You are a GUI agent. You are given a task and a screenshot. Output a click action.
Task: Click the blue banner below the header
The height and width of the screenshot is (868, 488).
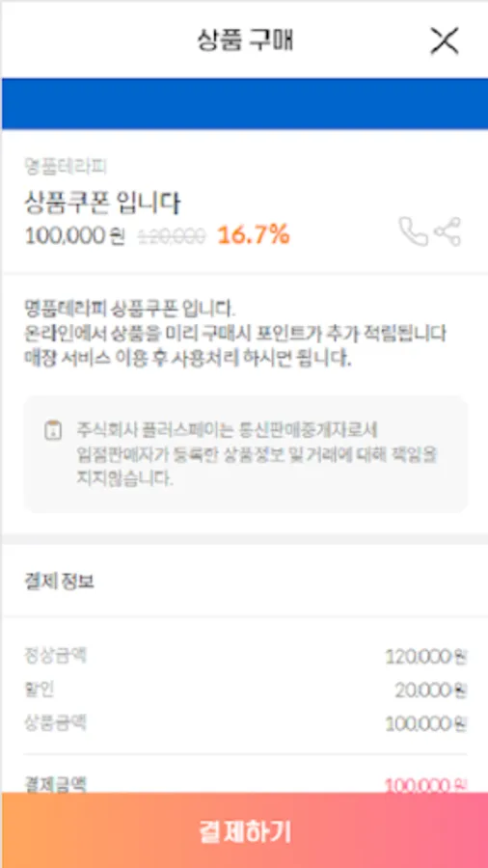click(x=244, y=103)
